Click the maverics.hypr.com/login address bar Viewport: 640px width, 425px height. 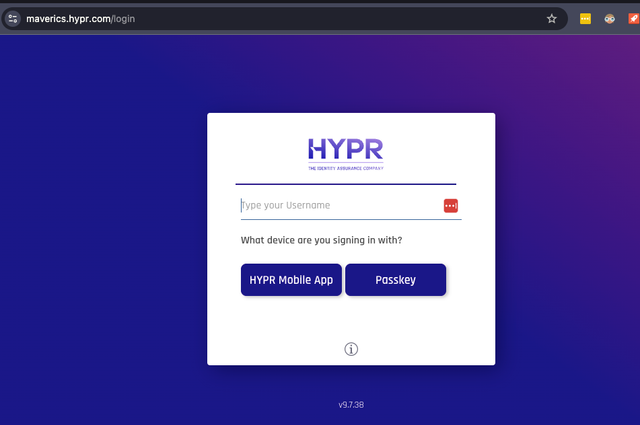286,19
